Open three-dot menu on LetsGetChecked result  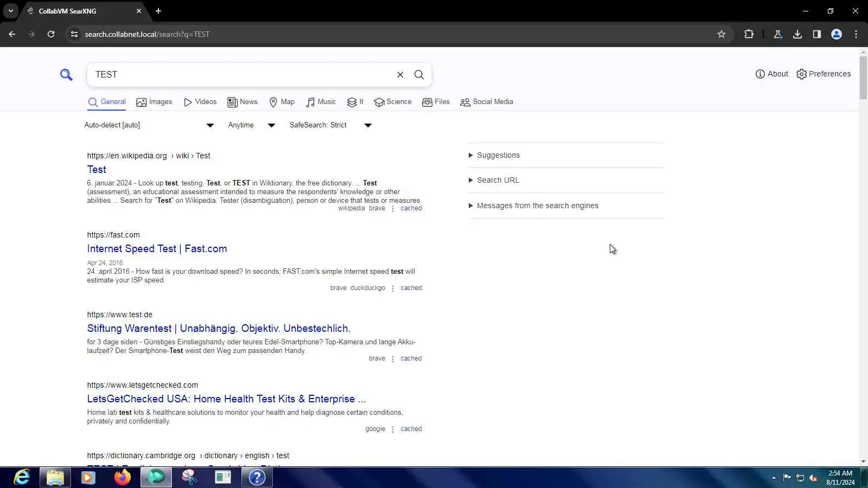coord(393,429)
